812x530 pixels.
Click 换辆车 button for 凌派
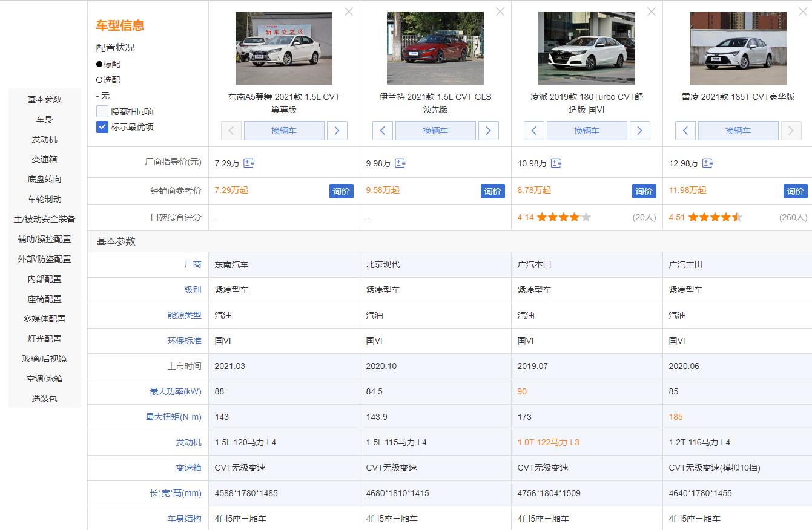coord(587,130)
